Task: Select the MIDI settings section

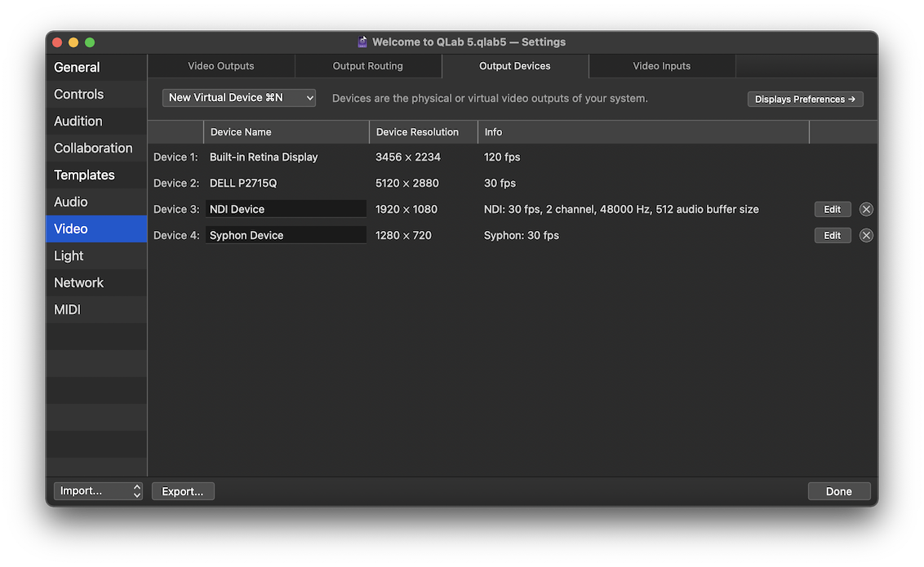Action: tap(67, 309)
